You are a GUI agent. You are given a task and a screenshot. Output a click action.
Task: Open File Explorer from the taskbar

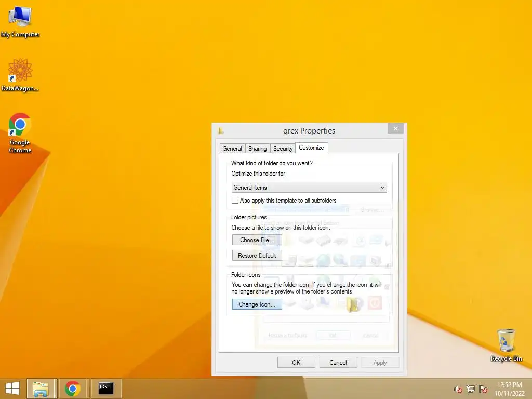point(41,389)
